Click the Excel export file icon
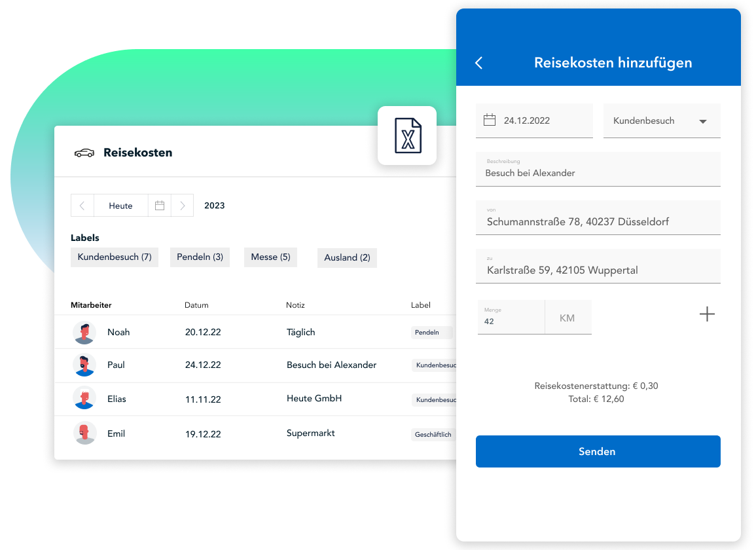Viewport: 756px width, 550px height. (407, 136)
